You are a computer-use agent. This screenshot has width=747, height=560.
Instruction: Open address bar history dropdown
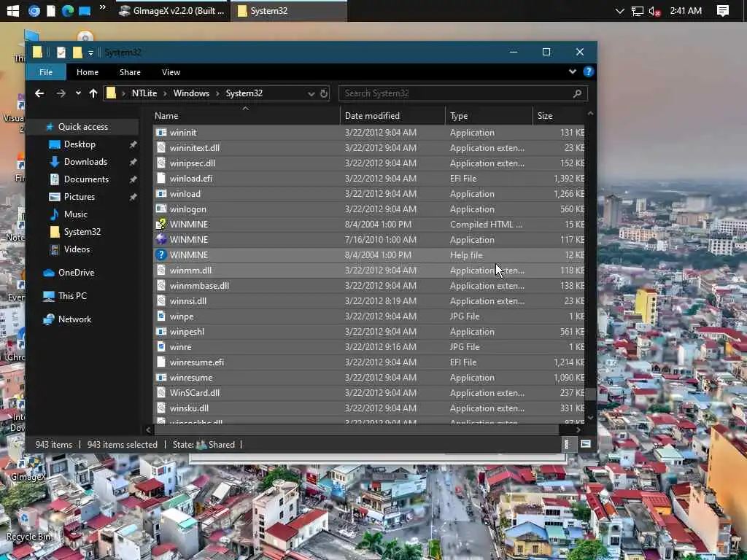click(311, 94)
